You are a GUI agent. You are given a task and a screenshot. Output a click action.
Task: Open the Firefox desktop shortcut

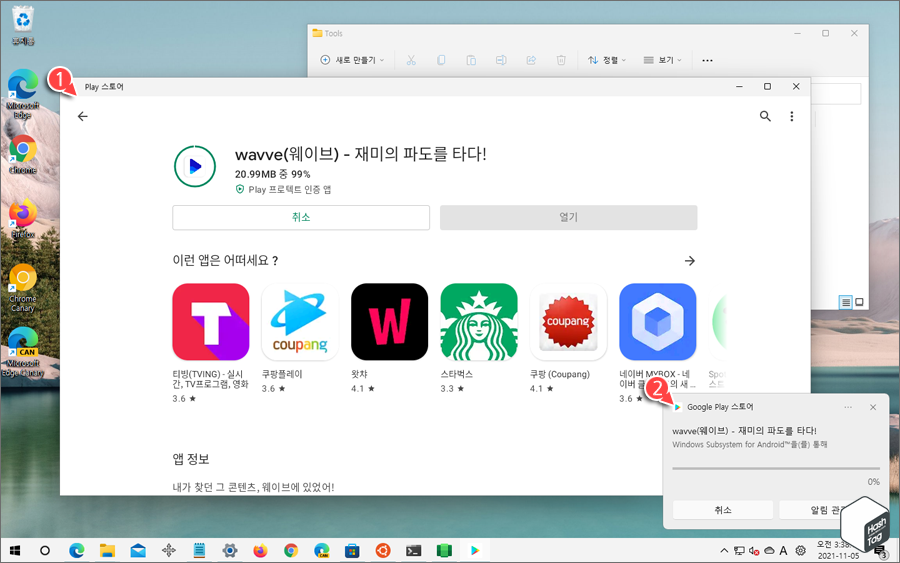[x=23, y=219]
